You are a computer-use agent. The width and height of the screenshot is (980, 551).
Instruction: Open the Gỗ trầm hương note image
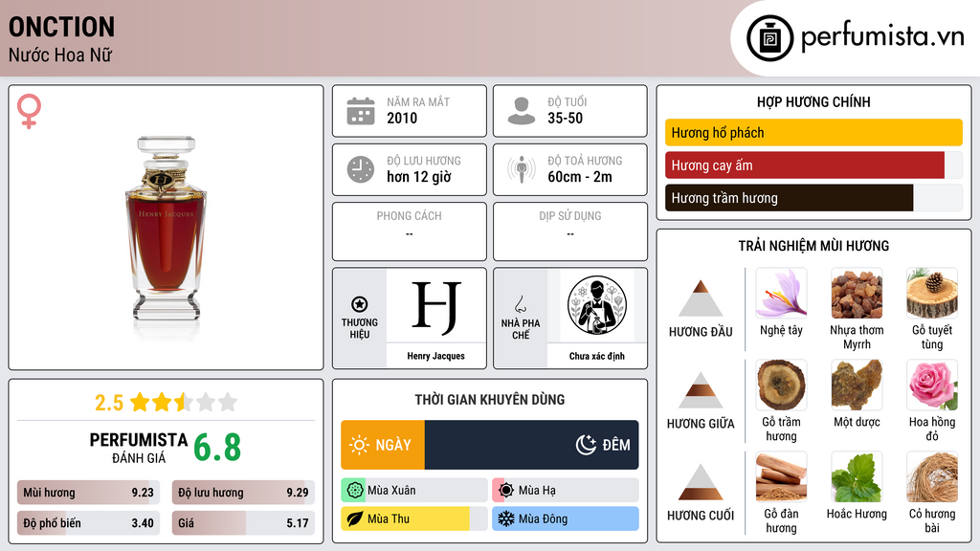pos(781,385)
